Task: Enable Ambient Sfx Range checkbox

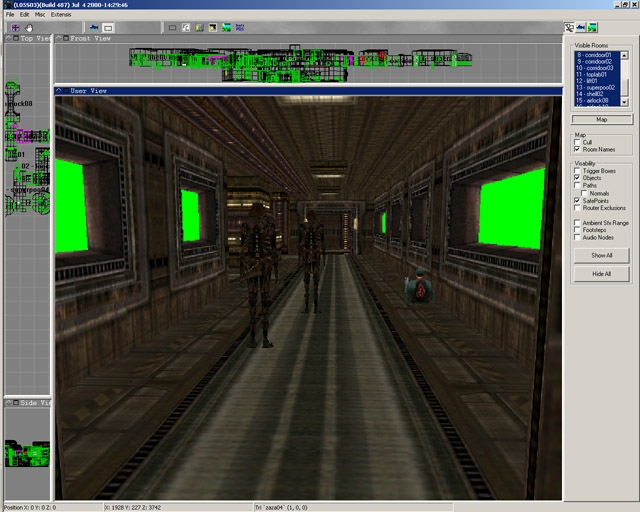Action: 577,223
